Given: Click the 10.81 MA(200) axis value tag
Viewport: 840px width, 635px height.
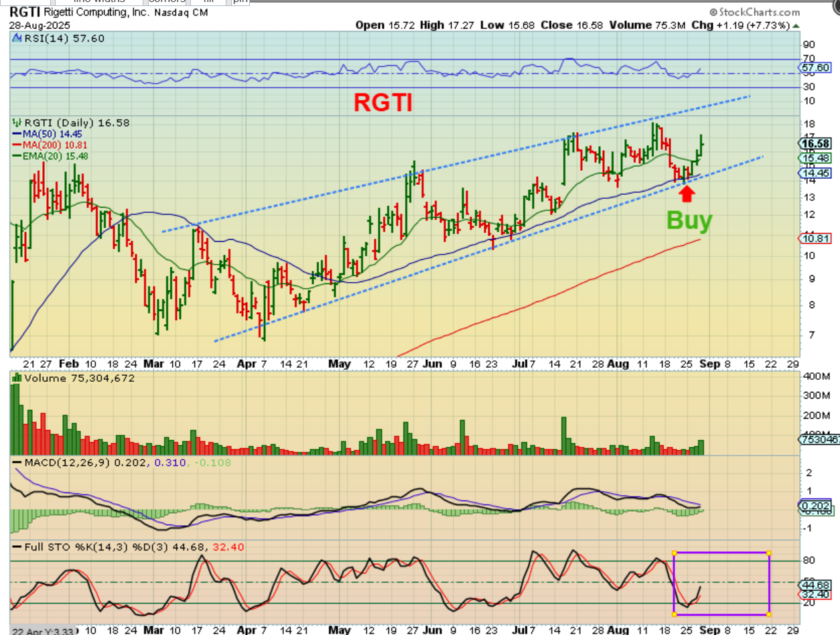Looking at the screenshot, I should coord(815,238).
